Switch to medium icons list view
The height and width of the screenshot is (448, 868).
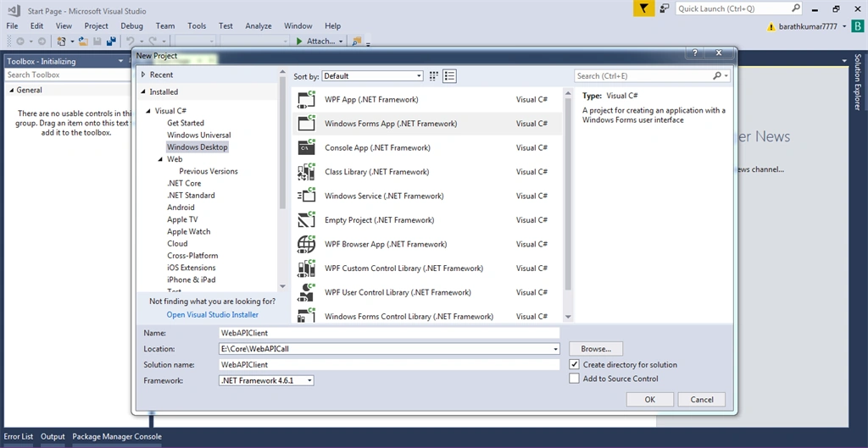coord(449,76)
